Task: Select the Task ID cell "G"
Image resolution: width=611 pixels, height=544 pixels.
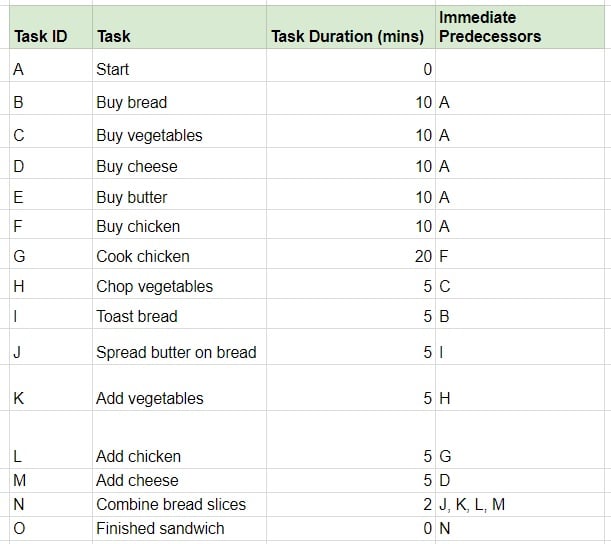Action: pyautogui.click(x=20, y=256)
